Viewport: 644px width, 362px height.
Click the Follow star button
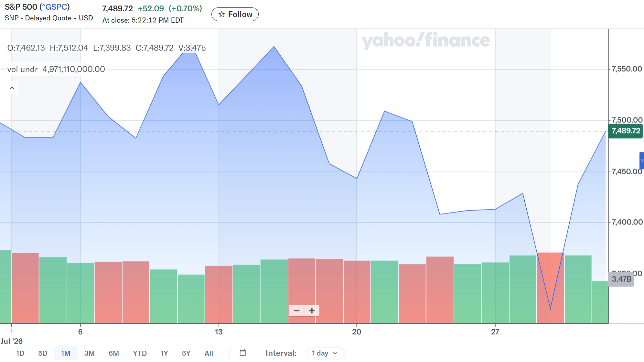(235, 14)
